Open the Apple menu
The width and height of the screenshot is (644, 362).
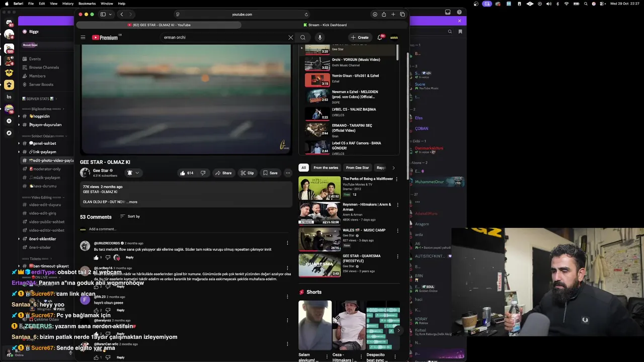(6, 4)
